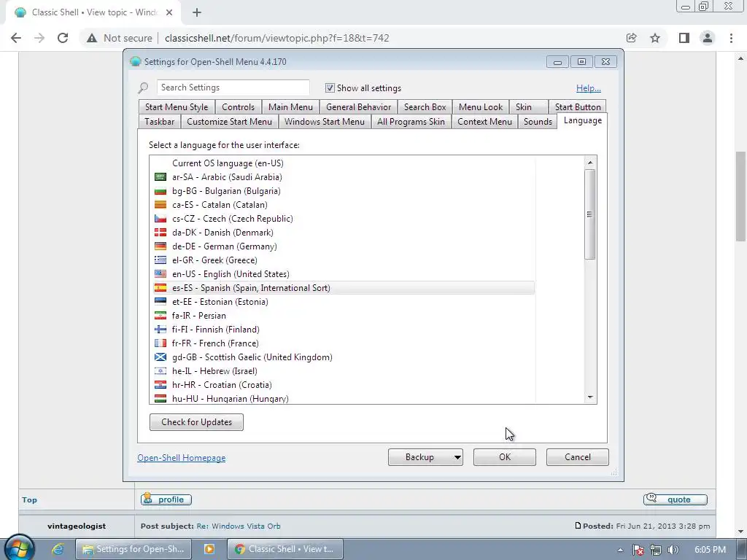Viewport: 747px width, 560px height.
Task: Select the Israel flag icon
Action: [160, 370]
